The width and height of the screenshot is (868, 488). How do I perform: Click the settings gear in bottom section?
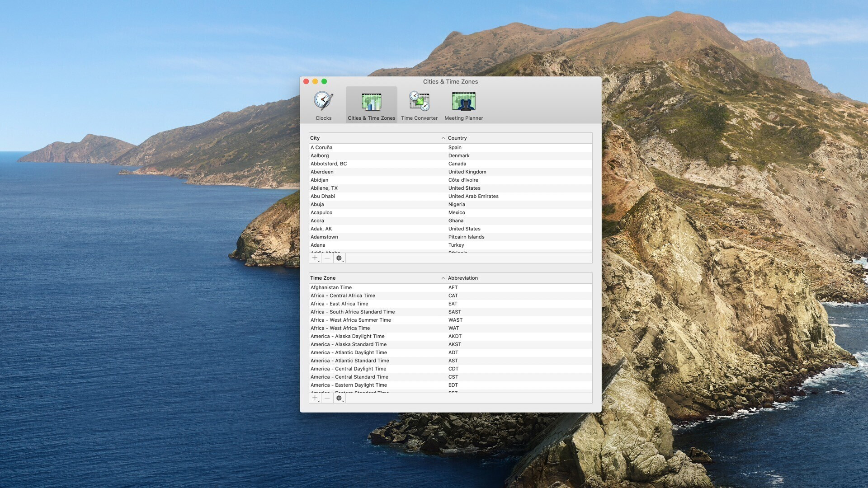(x=339, y=398)
